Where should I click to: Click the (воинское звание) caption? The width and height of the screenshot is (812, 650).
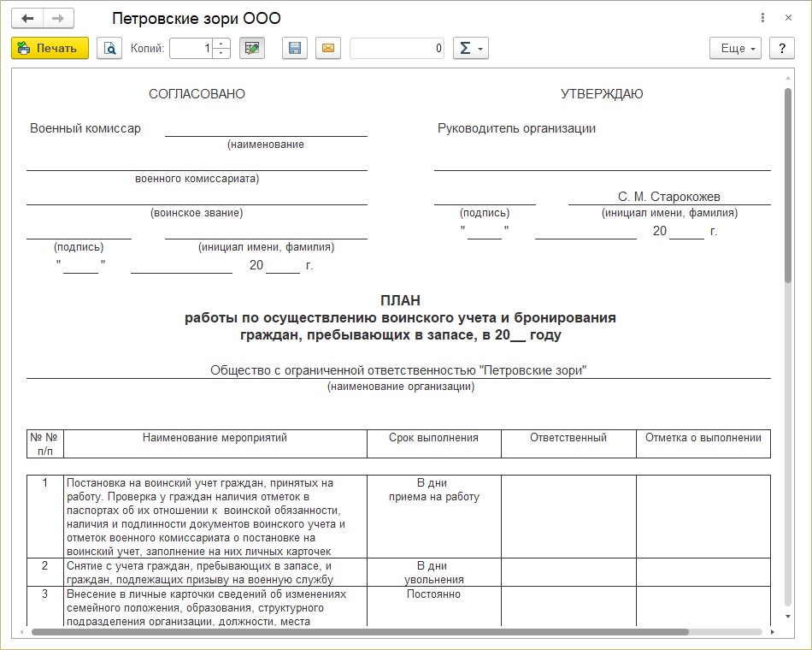tap(197, 212)
